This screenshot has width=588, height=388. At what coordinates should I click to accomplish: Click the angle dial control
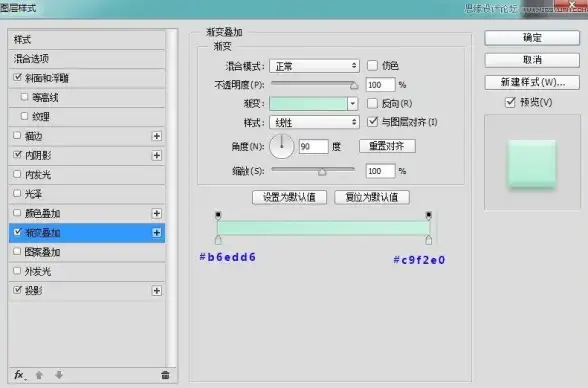click(282, 146)
